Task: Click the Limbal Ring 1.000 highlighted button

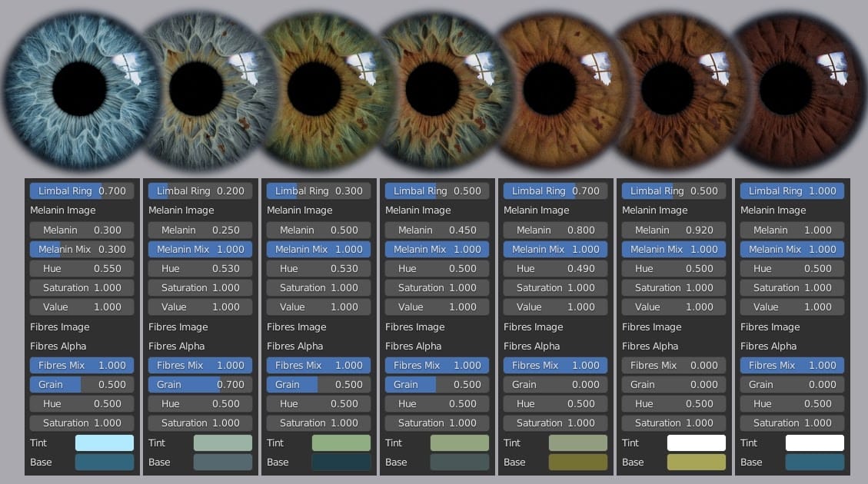Action: point(792,191)
